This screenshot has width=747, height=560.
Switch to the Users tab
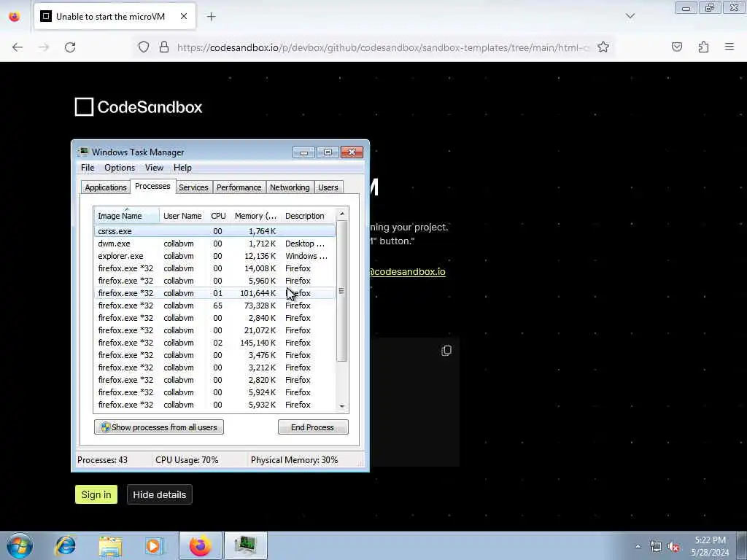328,187
